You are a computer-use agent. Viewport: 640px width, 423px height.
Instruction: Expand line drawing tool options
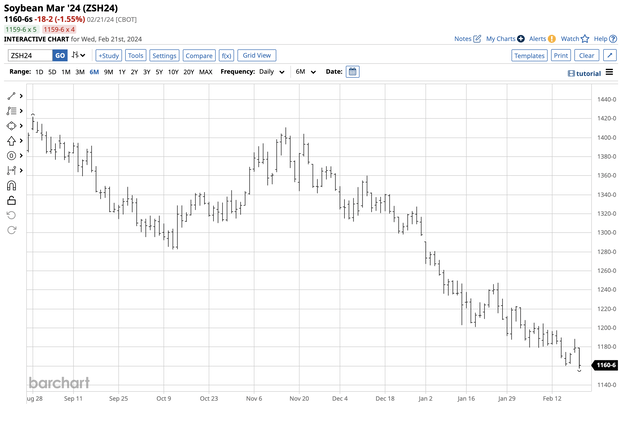[x=21, y=96]
